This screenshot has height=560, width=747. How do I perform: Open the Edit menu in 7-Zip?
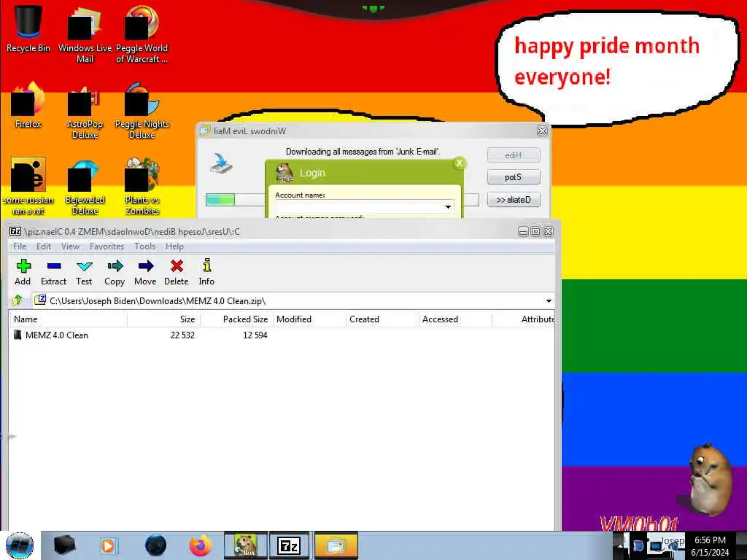(43, 246)
